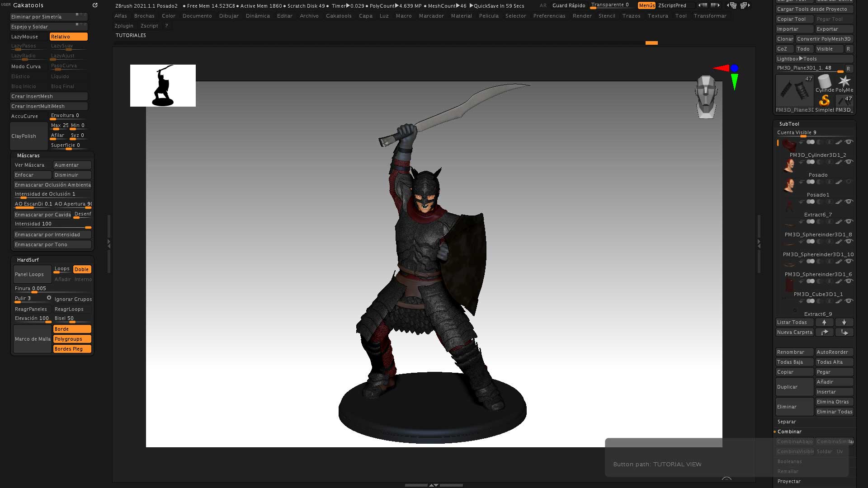Screen dimensions: 868x488
Task: Disable the Borde option
Action: [x=72, y=329]
